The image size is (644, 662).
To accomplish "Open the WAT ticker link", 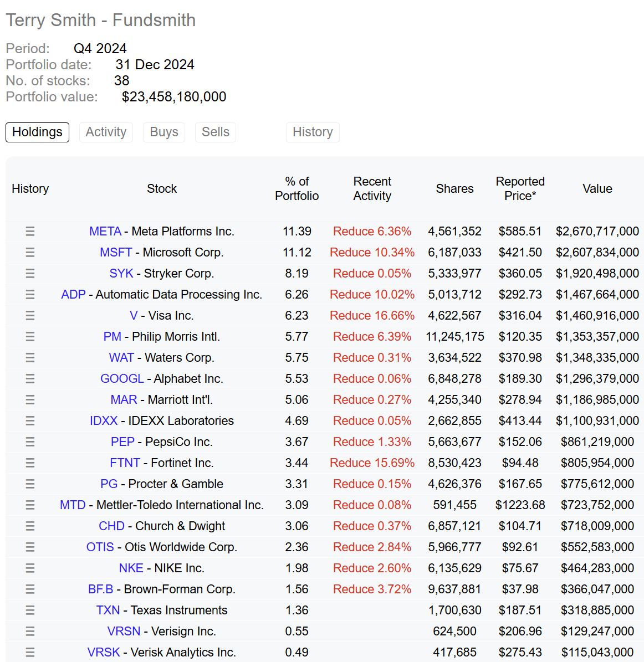I will click(x=121, y=358).
